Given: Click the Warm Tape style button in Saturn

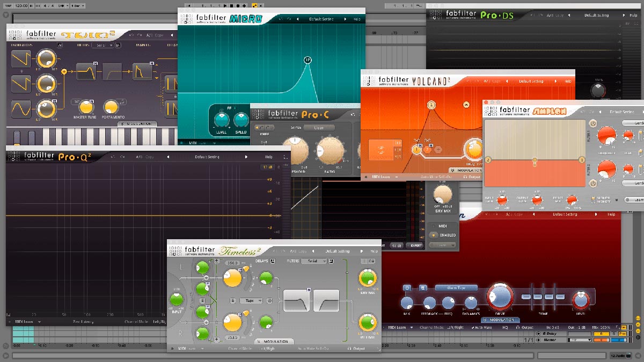Looking at the screenshot, I should click(x=457, y=287).
